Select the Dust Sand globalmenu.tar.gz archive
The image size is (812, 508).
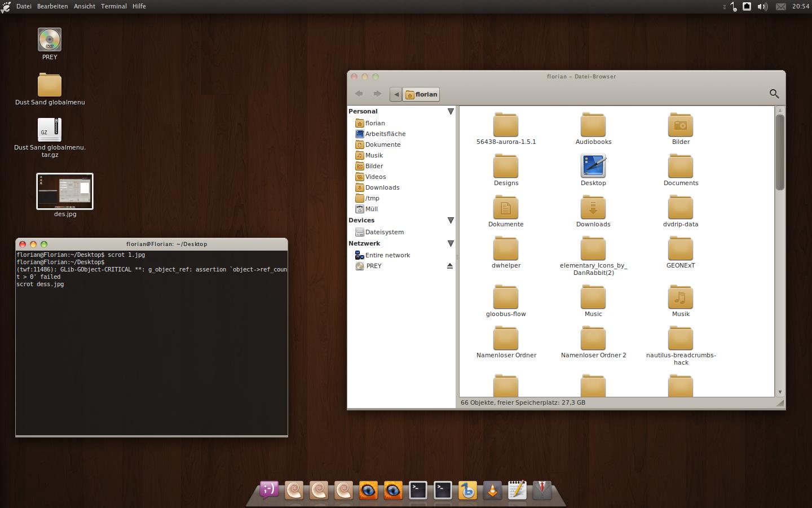tap(50, 138)
